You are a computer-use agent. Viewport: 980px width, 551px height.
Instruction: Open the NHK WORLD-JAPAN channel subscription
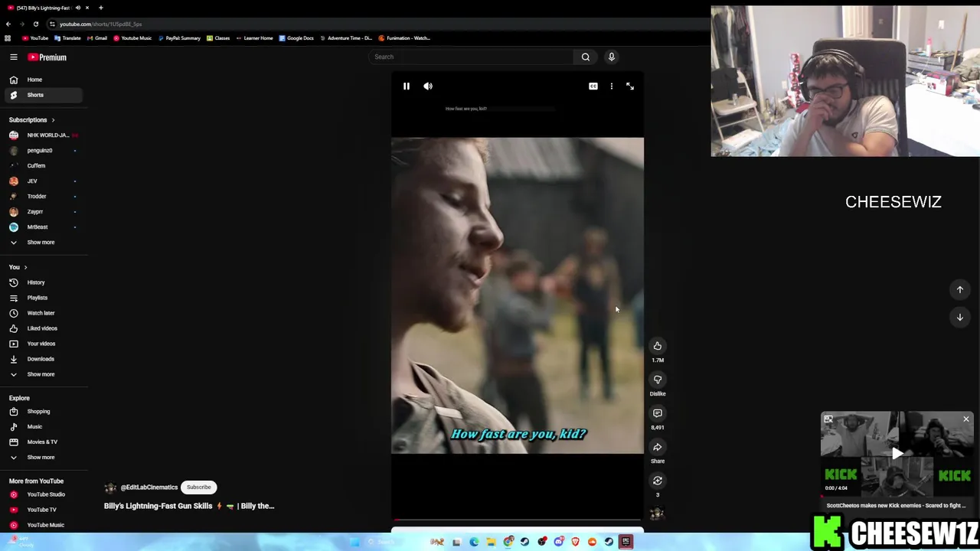pyautogui.click(x=44, y=135)
